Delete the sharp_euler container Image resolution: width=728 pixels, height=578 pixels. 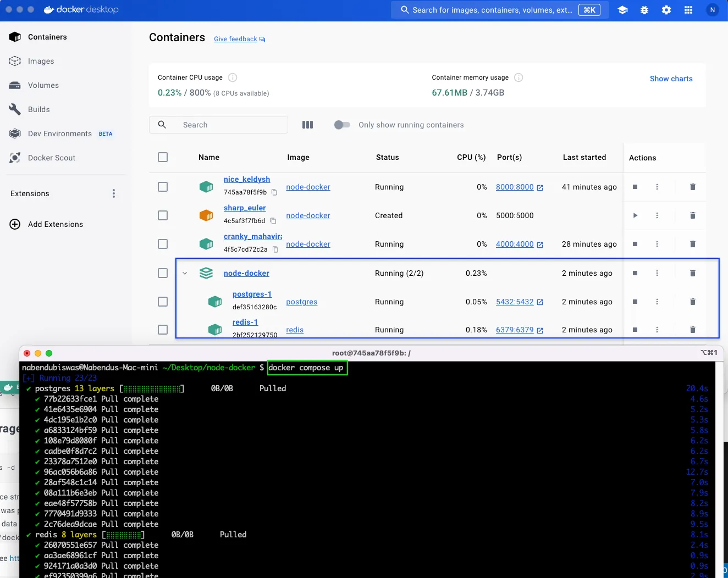click(x=693, y=215)
